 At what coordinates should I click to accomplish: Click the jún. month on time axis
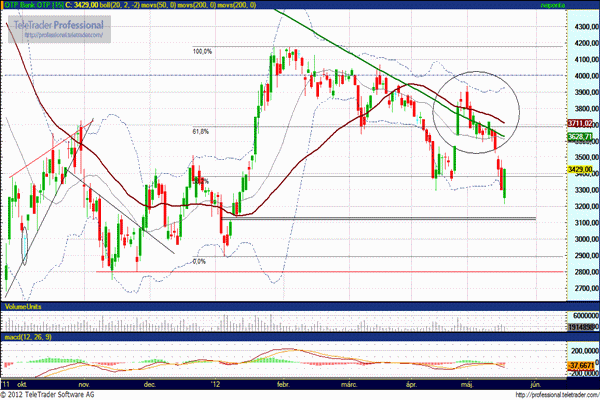tap(536, 384)
